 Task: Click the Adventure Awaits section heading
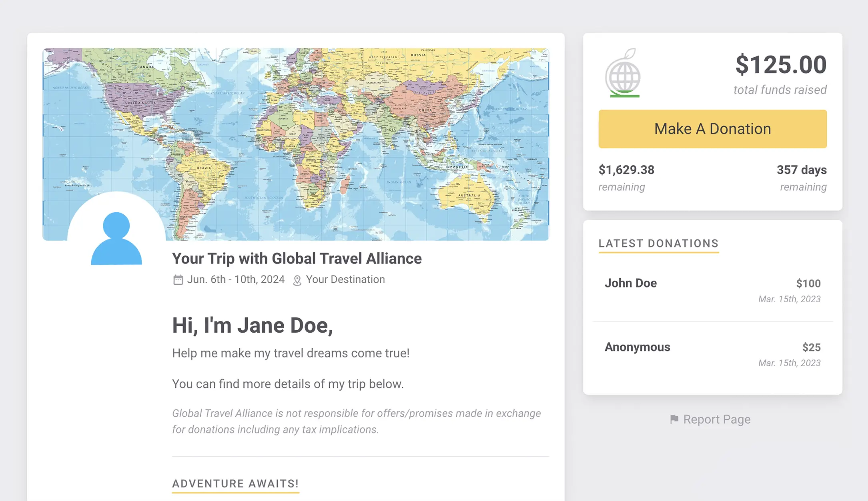point(235,483)
